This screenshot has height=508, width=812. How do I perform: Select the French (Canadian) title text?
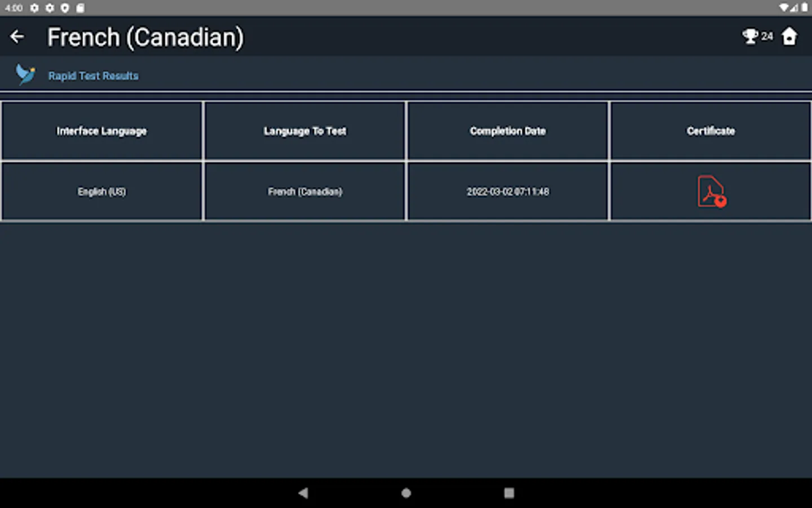(x=145, y=38)
